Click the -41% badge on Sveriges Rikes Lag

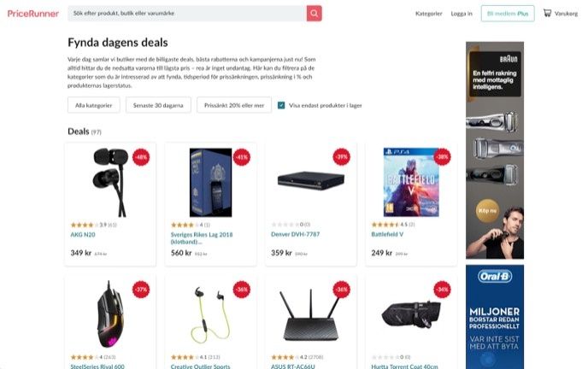click(x=242, y=157)
